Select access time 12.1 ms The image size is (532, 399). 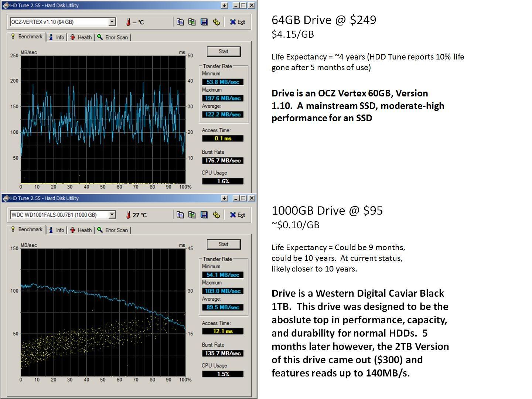(x=223, y=331)
